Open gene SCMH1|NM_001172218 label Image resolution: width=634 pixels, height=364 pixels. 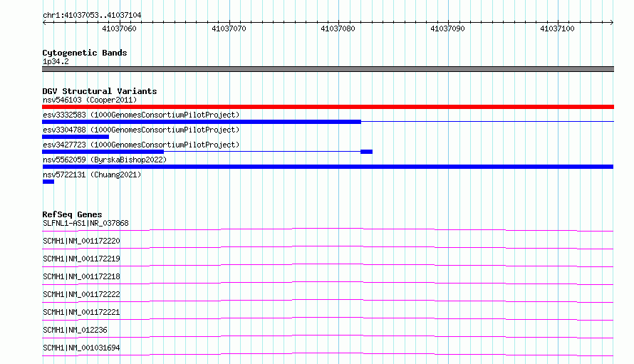pyautogui.click(x=81, y=276)
